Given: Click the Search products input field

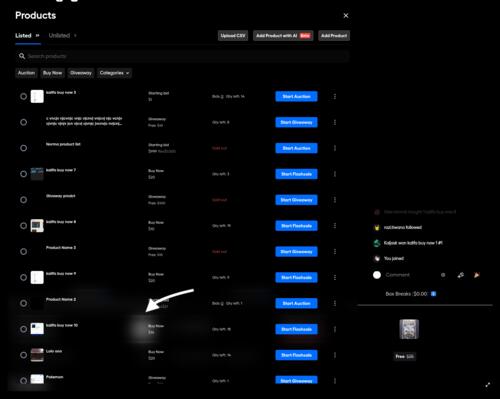Looking at the screenshot, I should tap(182, 56).
